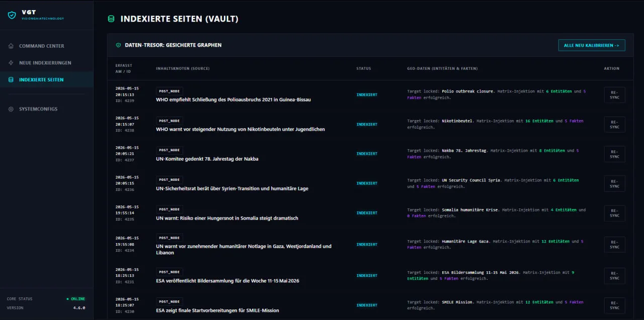
Task: Click the shield icon next to Daten-Tresor
Action: click(118, 45)
